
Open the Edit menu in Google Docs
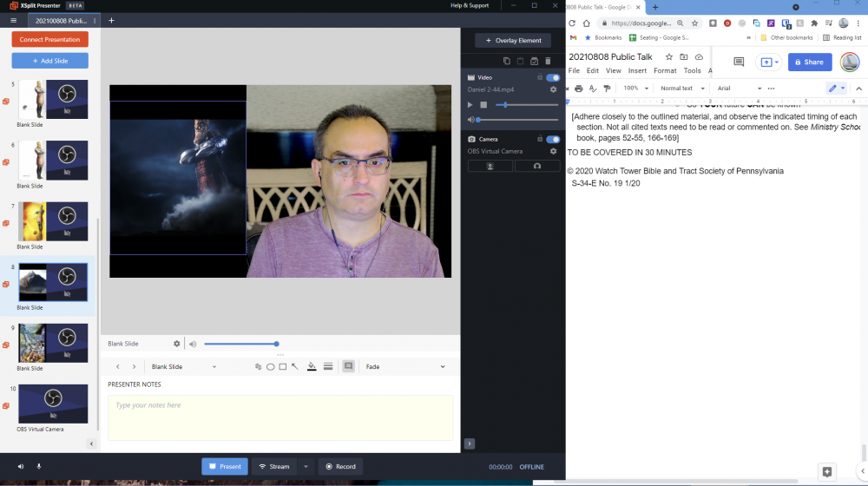592,71
